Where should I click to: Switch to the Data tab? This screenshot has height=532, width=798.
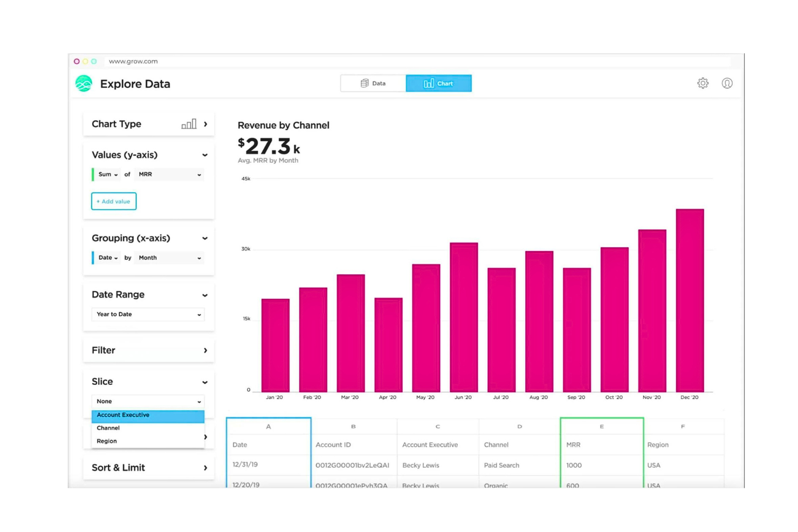(373, 83)
